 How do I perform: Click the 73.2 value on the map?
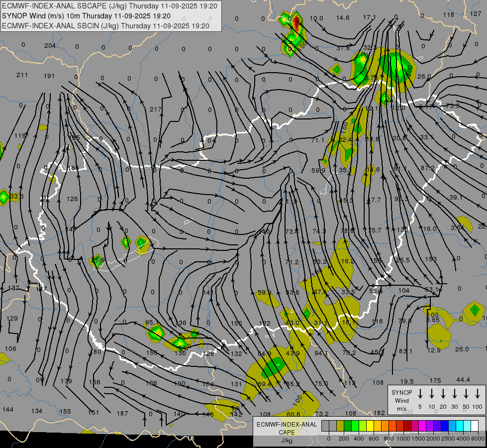coord(322,414)
